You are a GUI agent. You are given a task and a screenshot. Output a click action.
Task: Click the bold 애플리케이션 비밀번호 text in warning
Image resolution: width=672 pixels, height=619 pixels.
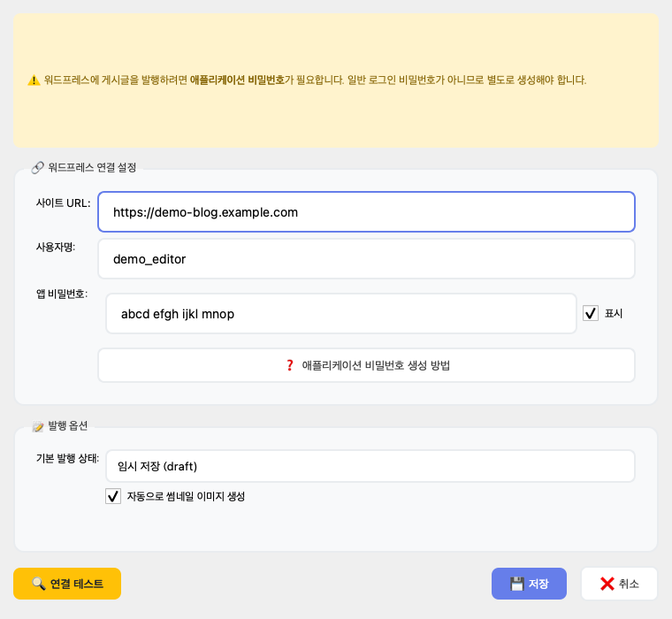coord(237,80)
